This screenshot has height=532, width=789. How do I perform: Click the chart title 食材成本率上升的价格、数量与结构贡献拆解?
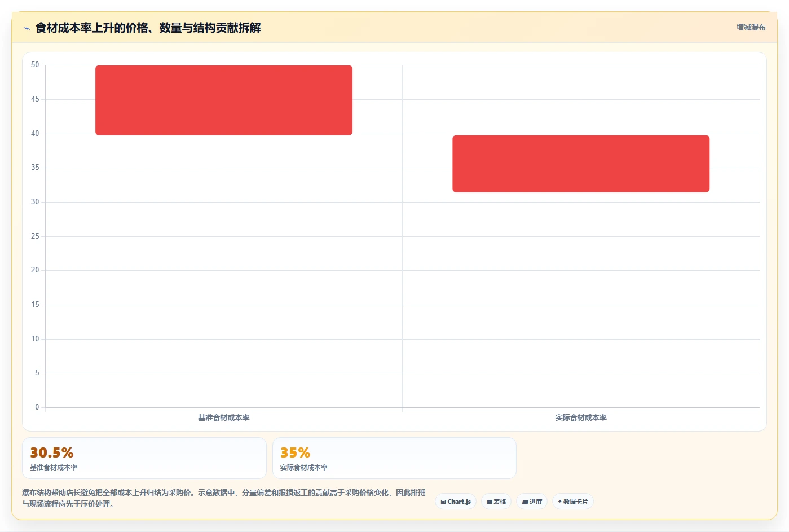148,28
